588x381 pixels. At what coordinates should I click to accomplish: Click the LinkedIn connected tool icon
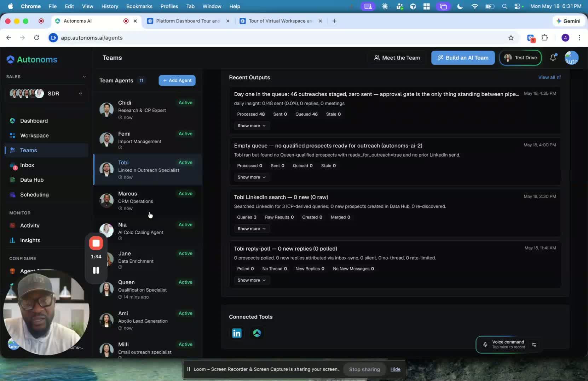coord(237,333)
